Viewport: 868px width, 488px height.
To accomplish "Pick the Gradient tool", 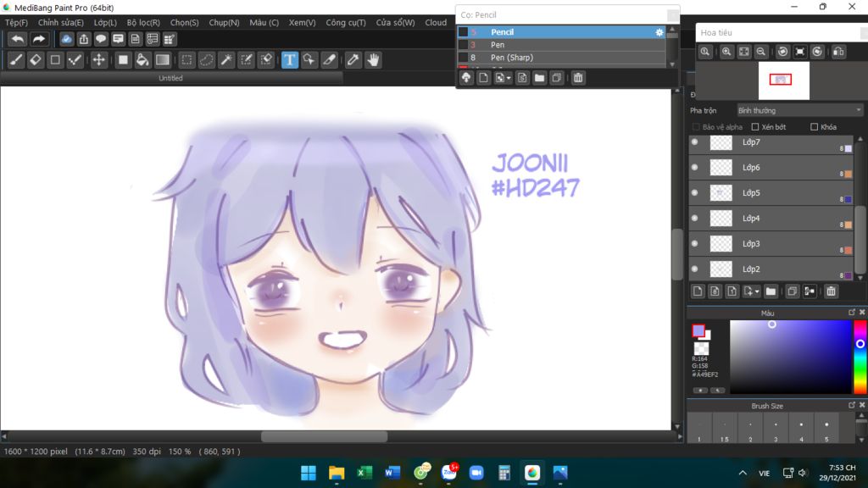I will [162, 60].
